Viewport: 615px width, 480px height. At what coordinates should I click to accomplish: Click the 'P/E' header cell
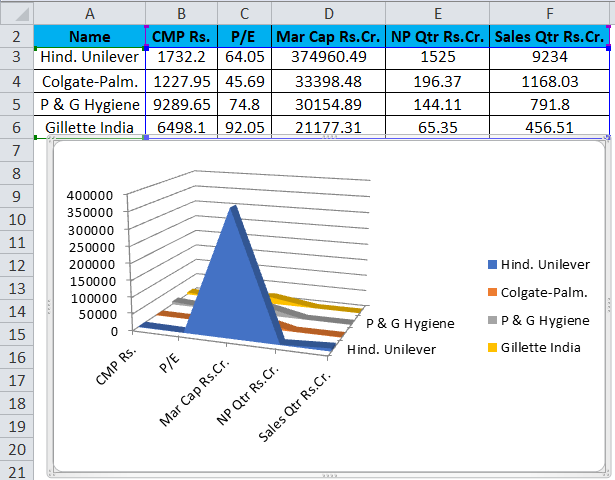point(244,36)
